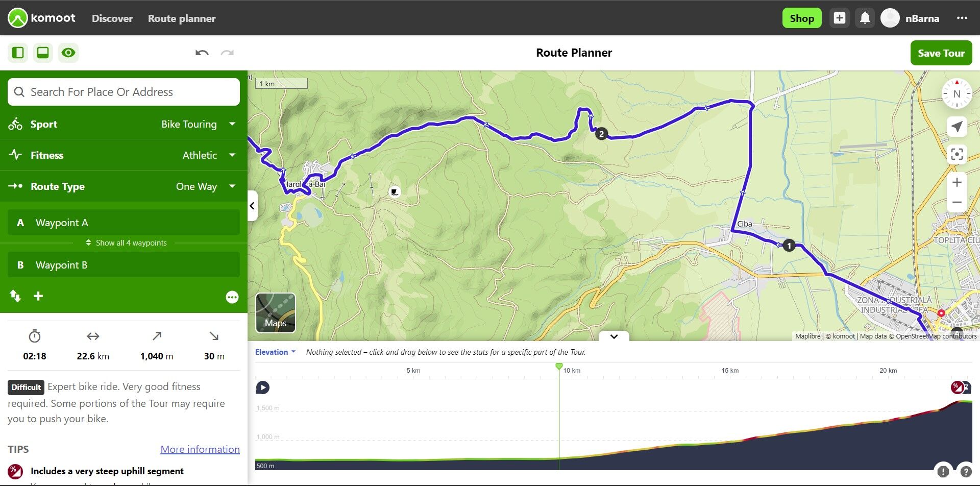Open the Discover menu item
The height and width of the screenshot is (486, 980).
[112, 18]
